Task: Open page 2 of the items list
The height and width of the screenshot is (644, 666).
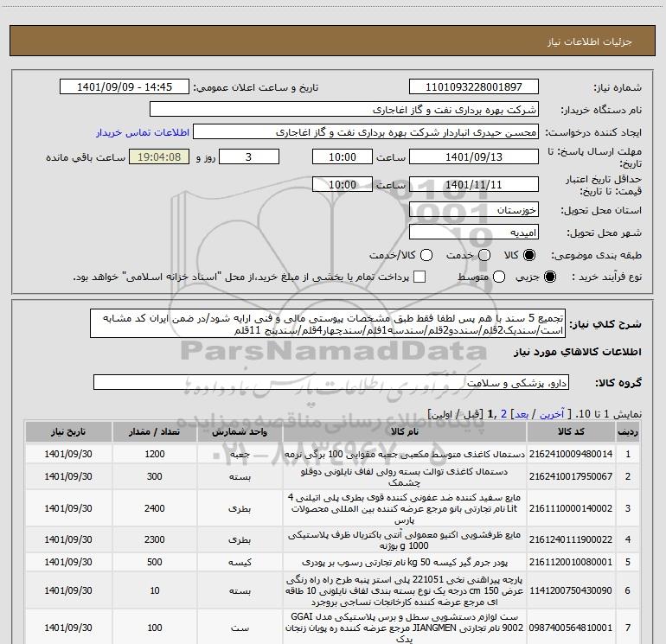Action: [503, 414]
